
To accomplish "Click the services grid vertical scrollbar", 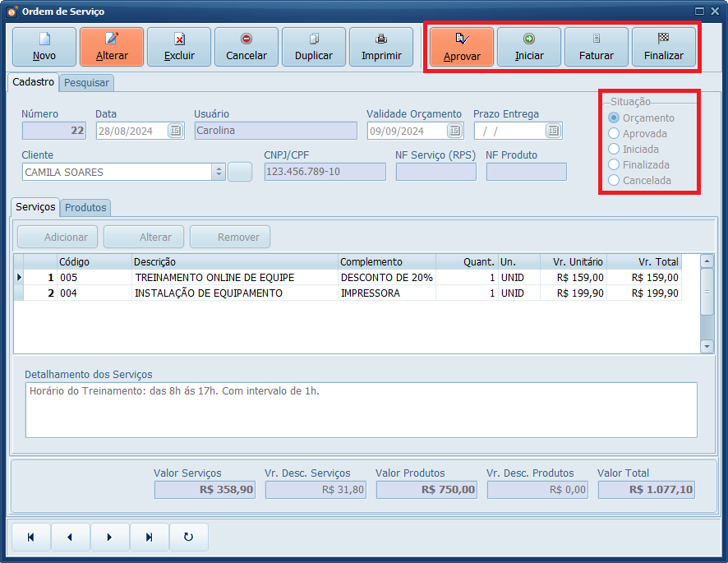I will point(707,292).
